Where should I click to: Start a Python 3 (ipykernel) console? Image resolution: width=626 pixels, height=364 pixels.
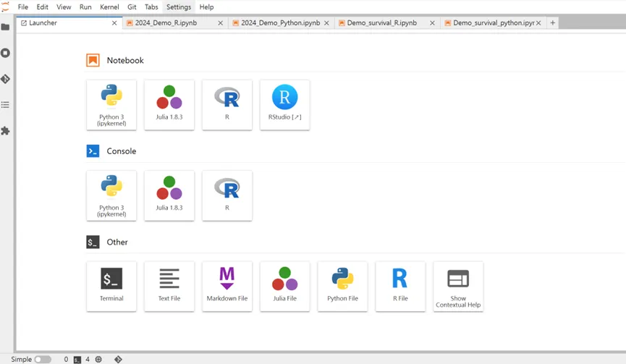pyautogui.click(x=111, y=195)
